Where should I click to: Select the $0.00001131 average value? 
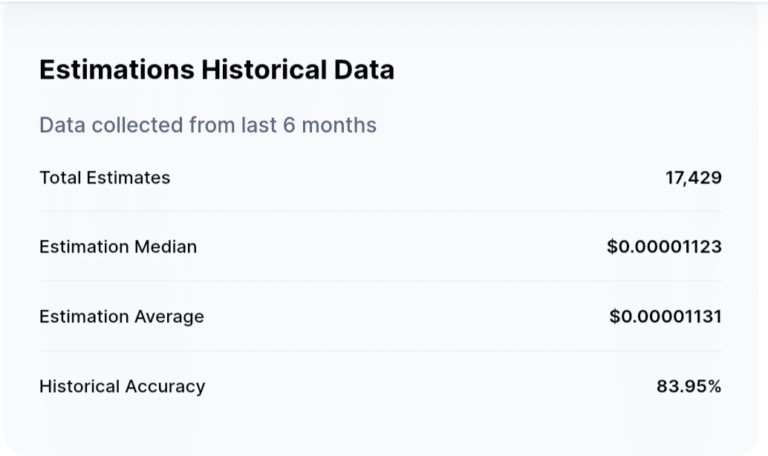tap(666, 316)
